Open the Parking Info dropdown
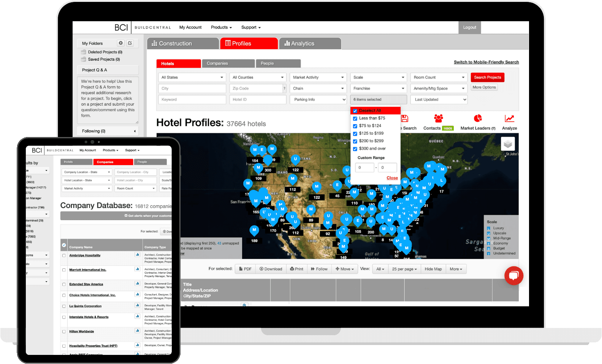The height and width of the screenshot is (364, 602). (318, 99)
